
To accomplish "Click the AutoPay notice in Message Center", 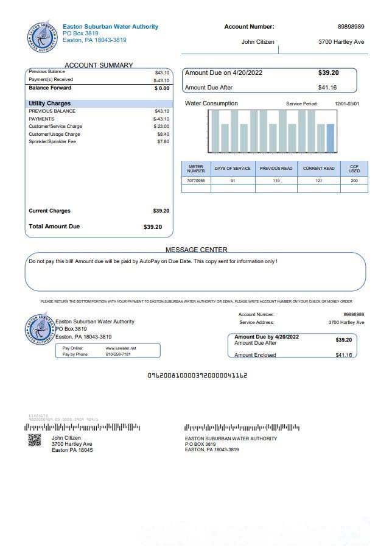I will point(153,261).
